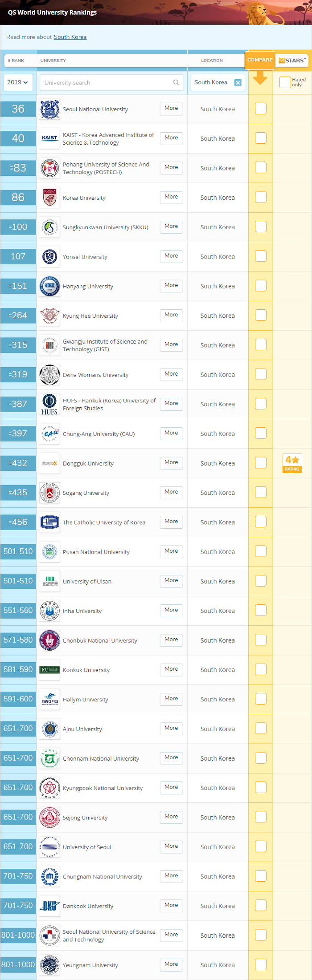Click the HUFS university logo

tap(49, 404)
